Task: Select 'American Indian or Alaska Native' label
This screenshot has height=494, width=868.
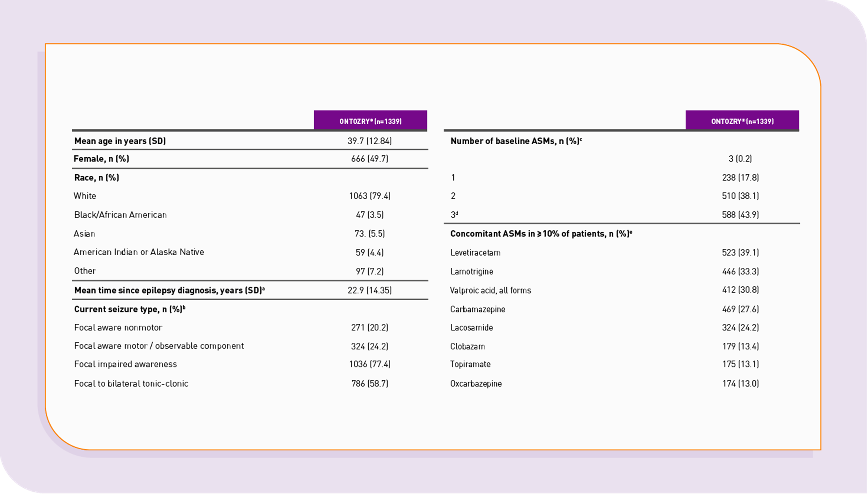Action: pyautogui.click(x=139, y=252)
